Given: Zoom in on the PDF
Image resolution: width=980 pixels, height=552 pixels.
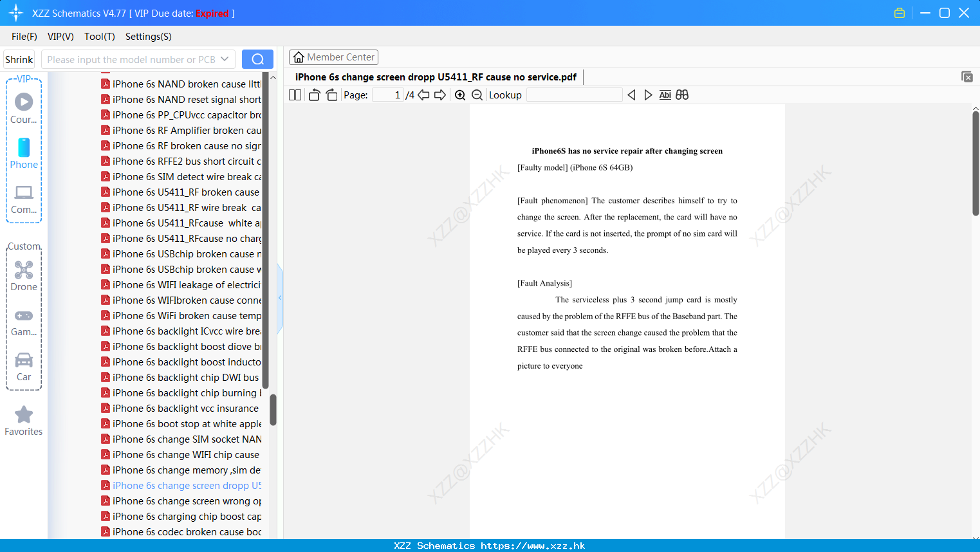Looking at the screenshot, I should (x=460, y=95).
